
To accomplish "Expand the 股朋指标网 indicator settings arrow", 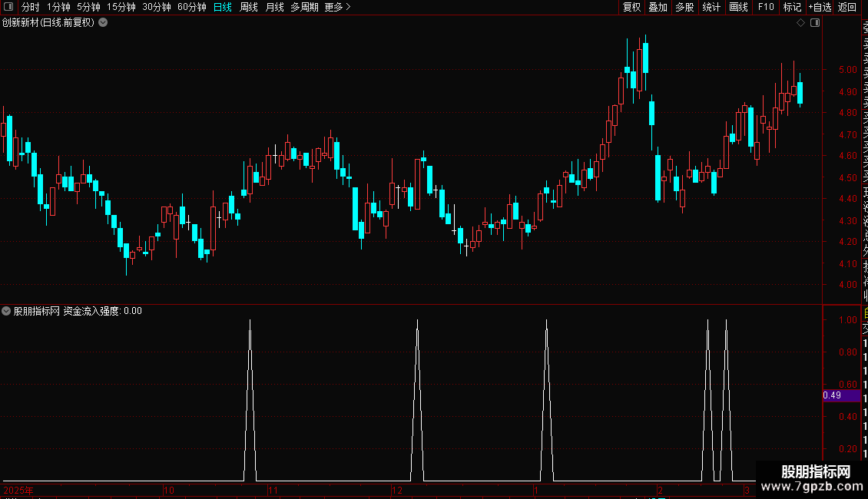I will tap(6, 311).
